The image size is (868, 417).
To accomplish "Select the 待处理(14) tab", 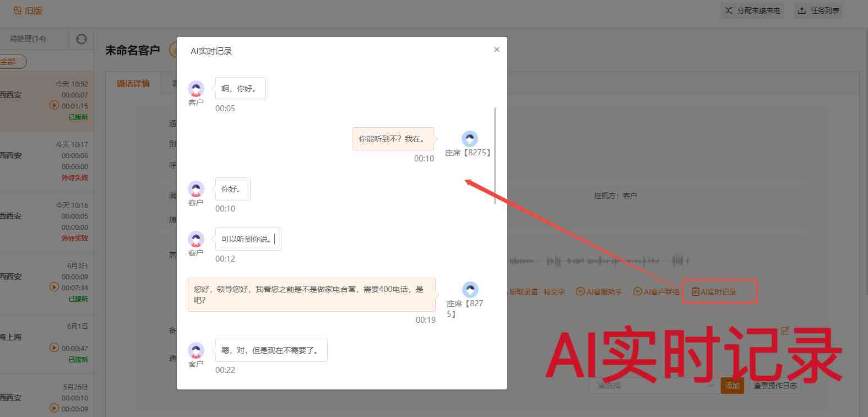I will click(28, 39).
